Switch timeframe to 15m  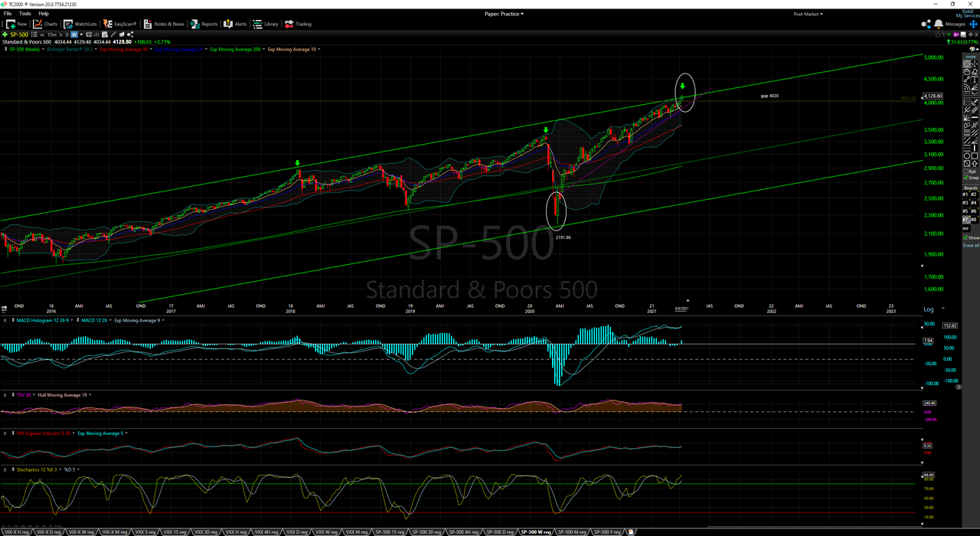[x=52, y=34]
